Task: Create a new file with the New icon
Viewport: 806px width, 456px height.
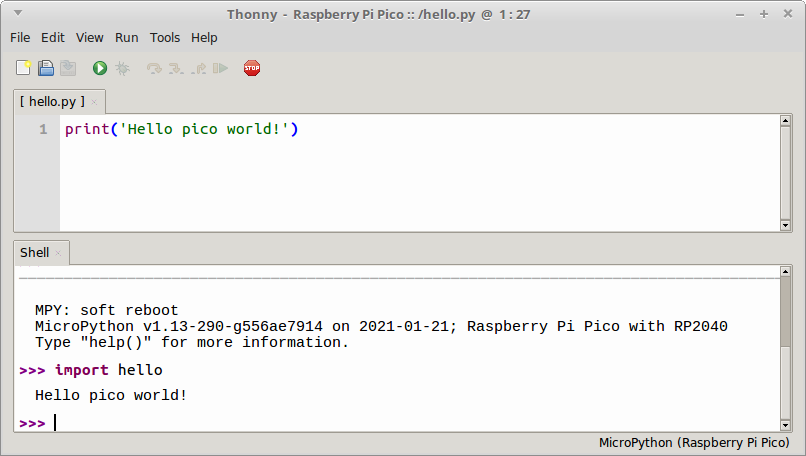Action: pyautogui.click(x=23, y=68)
